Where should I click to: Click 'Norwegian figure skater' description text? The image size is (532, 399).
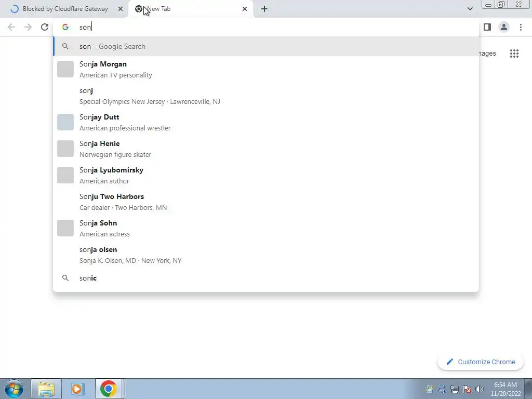coord(115,154)
